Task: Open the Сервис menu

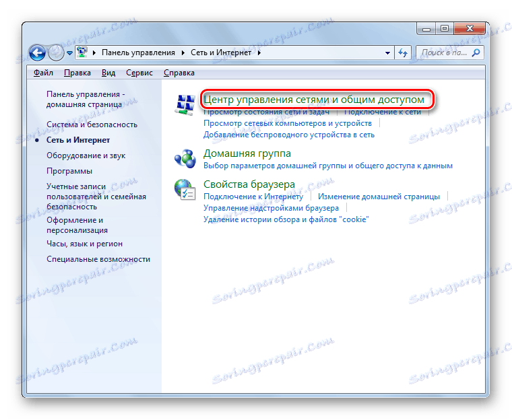Action: (139, 73)
